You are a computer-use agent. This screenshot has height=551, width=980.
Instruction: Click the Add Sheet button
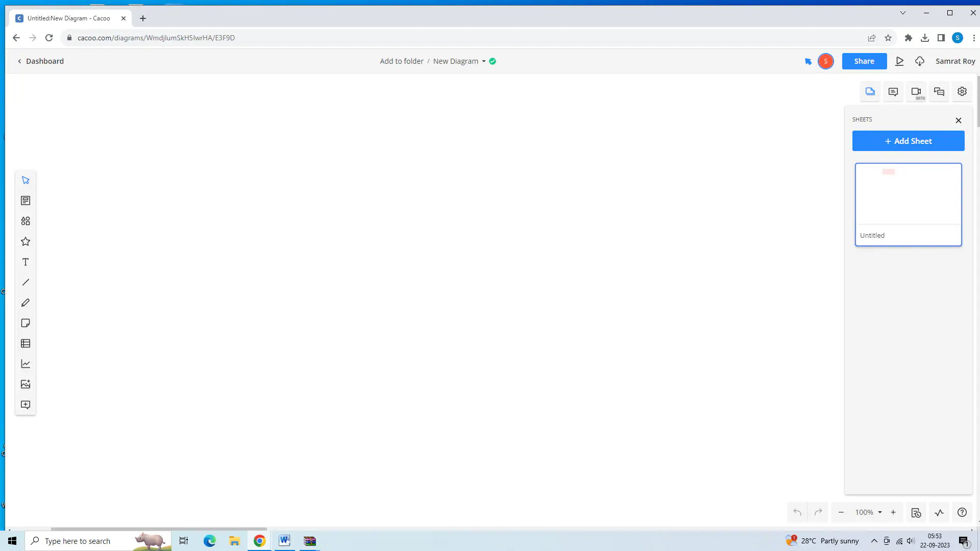pyautogui.click(x=909, y=141)
